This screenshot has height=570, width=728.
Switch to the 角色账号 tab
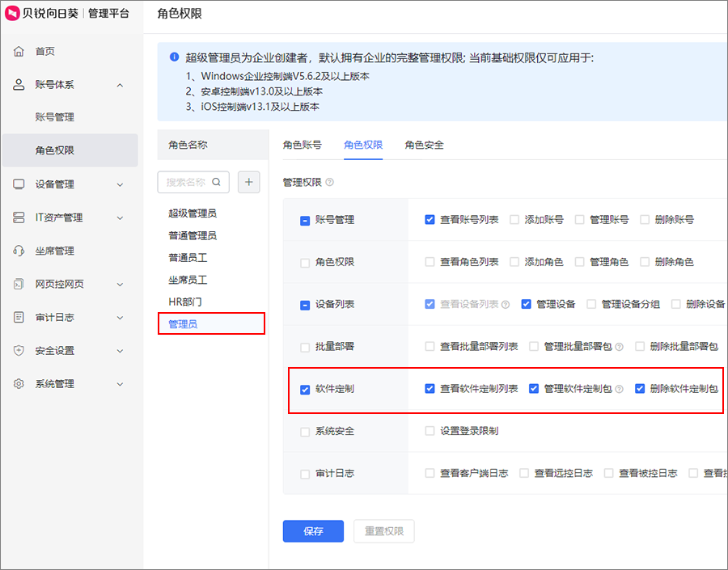coord(303,145)
